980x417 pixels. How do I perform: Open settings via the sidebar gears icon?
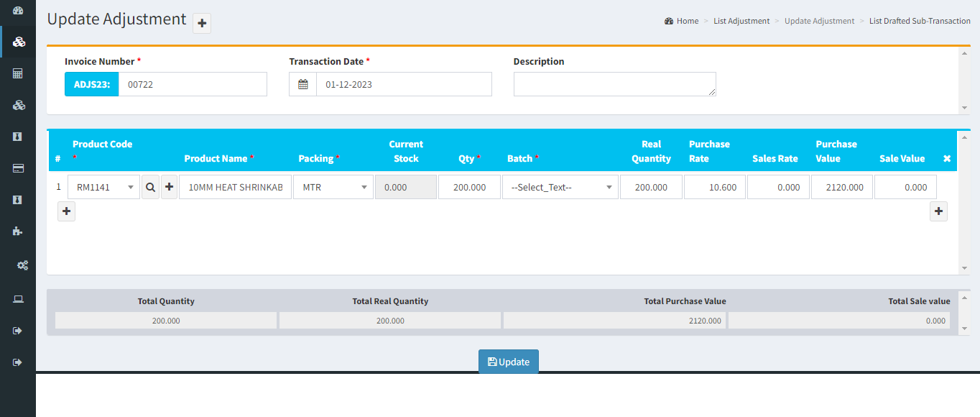click(x=22, y=265)
